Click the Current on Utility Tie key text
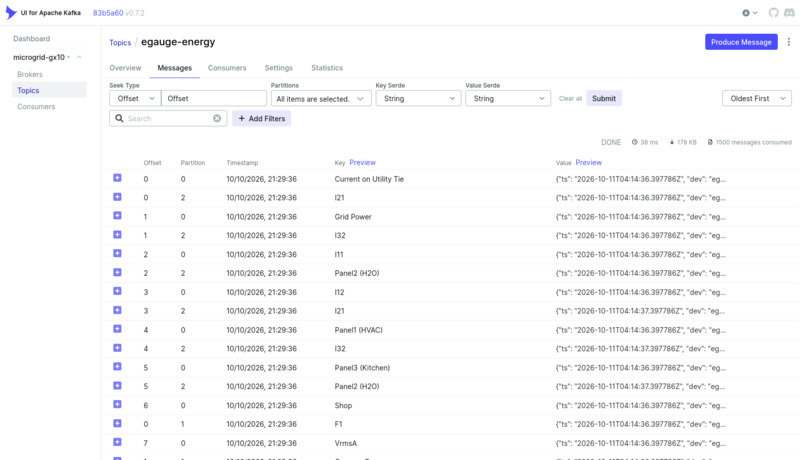 tap(369, 179)
